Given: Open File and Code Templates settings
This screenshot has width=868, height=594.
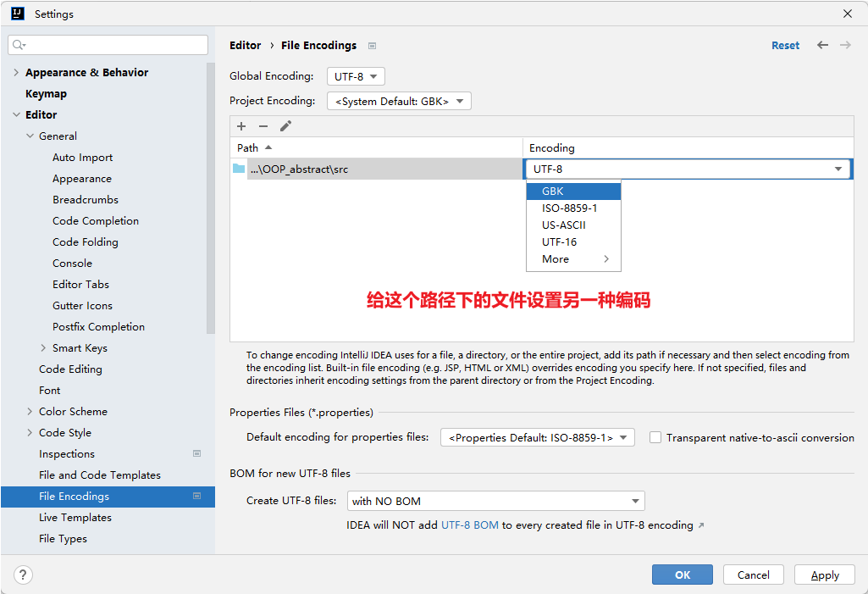Looking at the screenshot, I should tap(100, 475).
